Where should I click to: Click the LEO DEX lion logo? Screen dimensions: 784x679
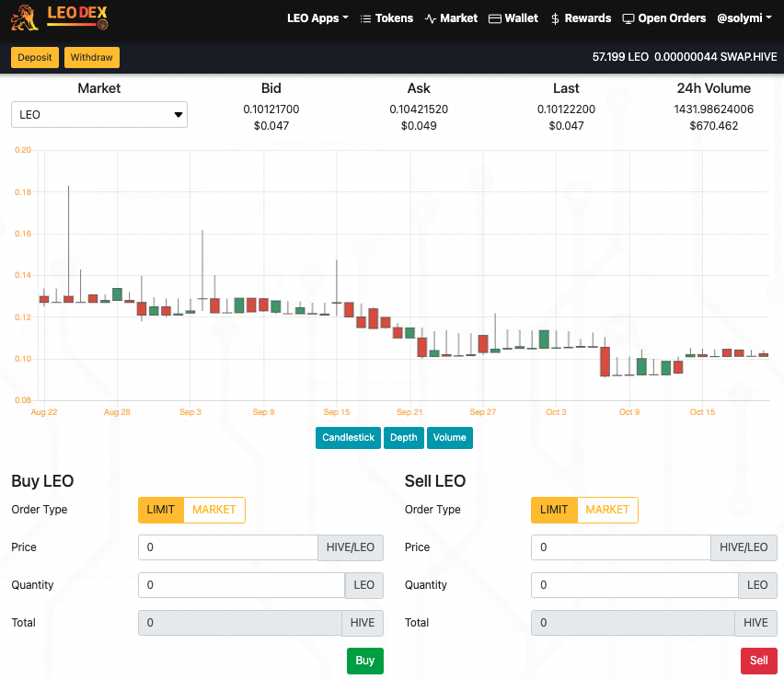coord(59,17)
